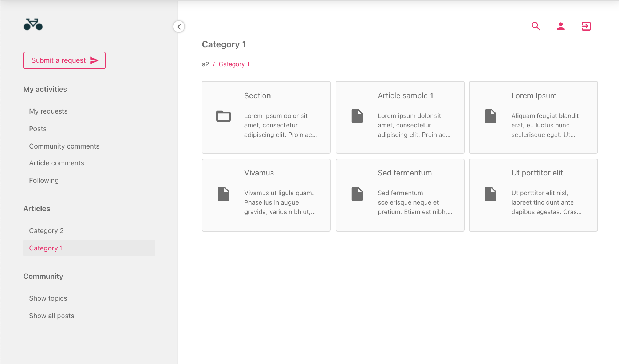This screenshot has height=364, width=619.
Task: Go to Community comments
Action: (x=64, y=146)
